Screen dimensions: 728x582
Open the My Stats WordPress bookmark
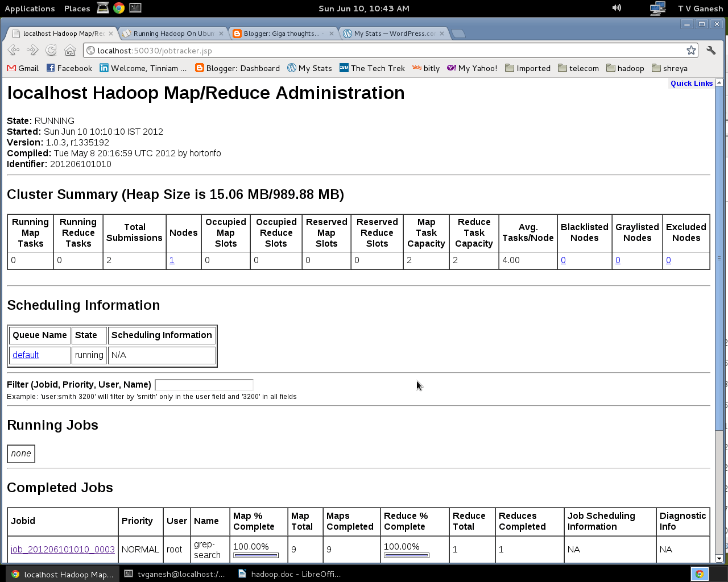tap(309, 68)
